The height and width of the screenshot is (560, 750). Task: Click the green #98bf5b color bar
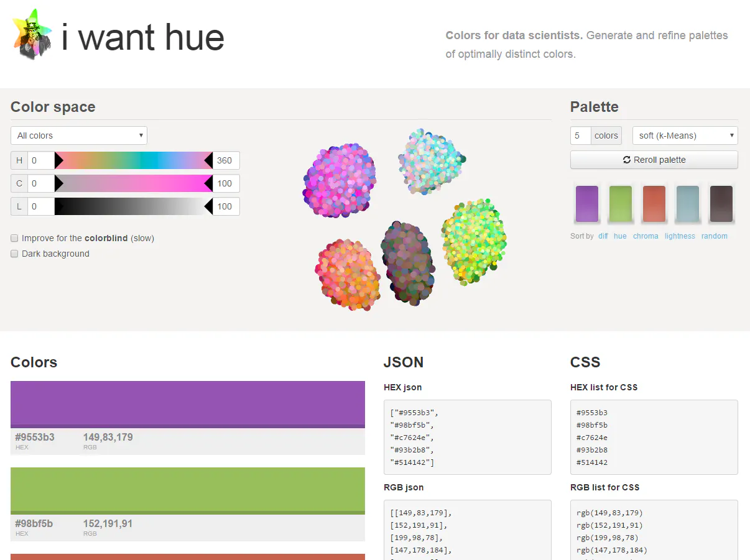188,490
